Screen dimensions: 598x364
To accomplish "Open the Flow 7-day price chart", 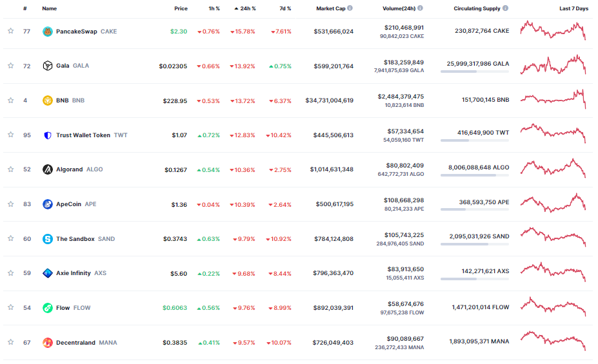I will 553,307.
